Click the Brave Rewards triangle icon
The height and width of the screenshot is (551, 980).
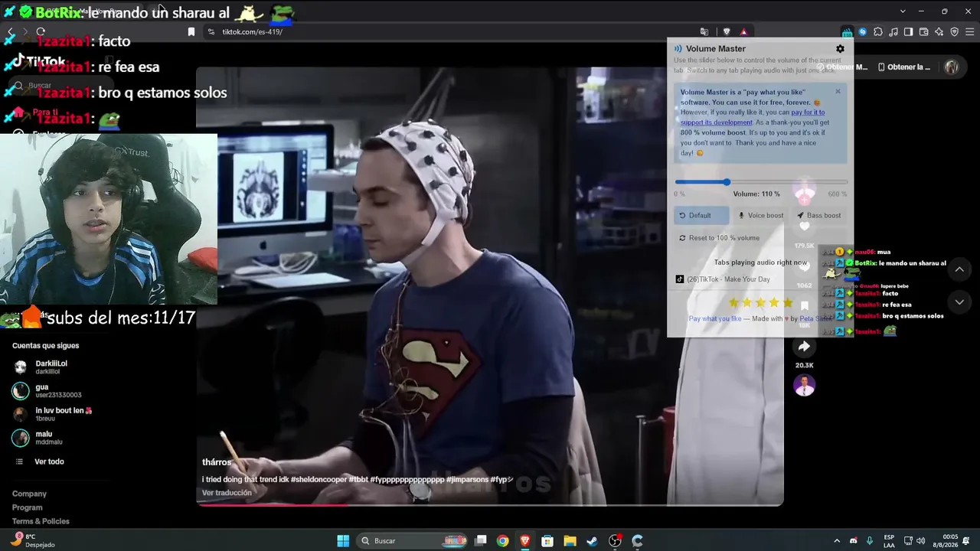(x=743, y=32)
